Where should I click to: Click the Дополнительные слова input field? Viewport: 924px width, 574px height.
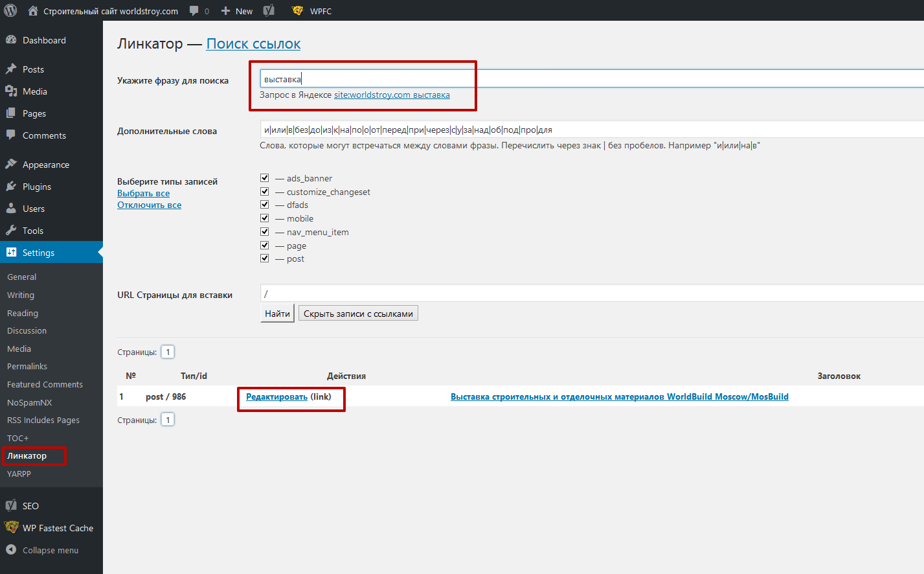click(x=592, y=130)
